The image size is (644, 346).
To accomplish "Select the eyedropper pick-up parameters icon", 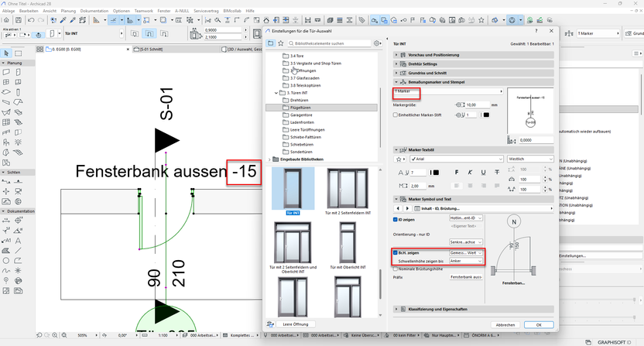I will point(63,20).
